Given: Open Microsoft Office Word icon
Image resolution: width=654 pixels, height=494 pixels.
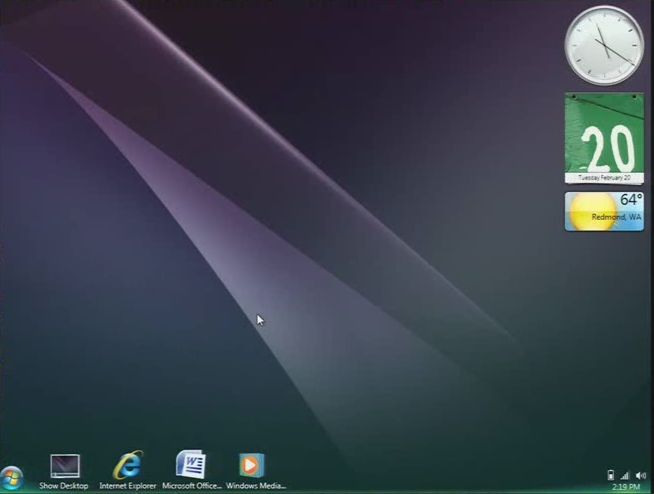Looking at the screenshot, I should (x=191, y=464).
